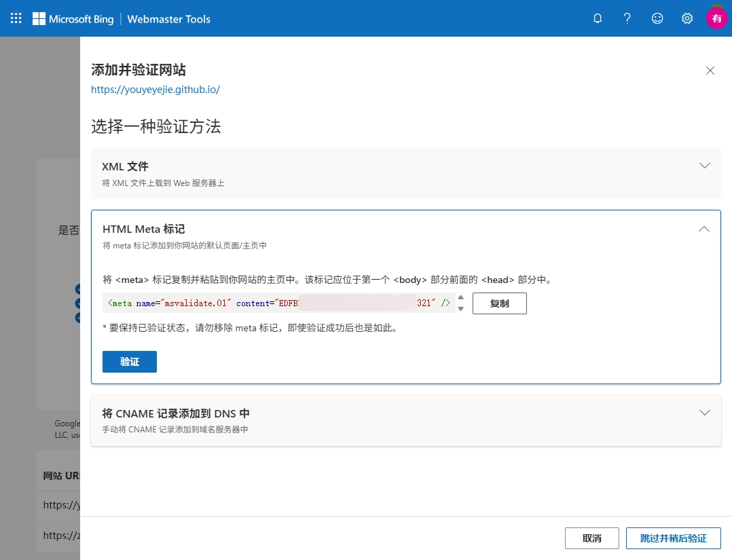Click the feedback smiley icon
This screenshot has width=732, height=560.
click(x=657, y=18)
